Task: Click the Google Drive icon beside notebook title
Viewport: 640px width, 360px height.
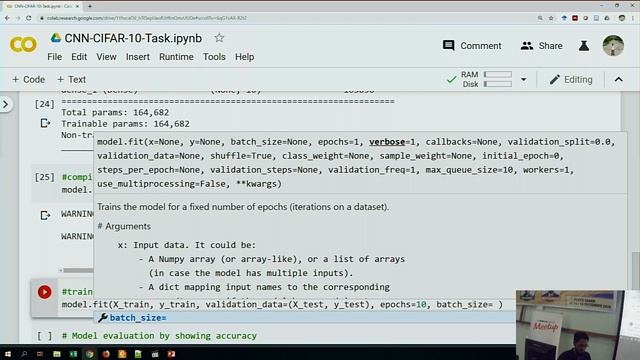Action: pos(56,38)
